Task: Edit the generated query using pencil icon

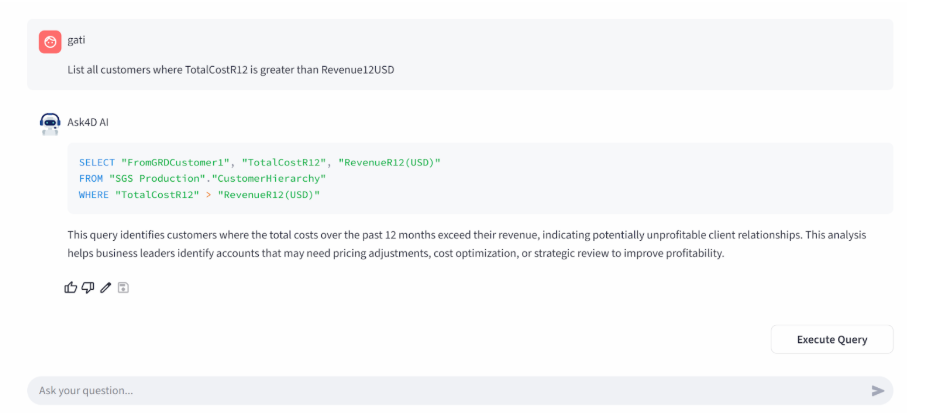Action: (x=106, y=288)
